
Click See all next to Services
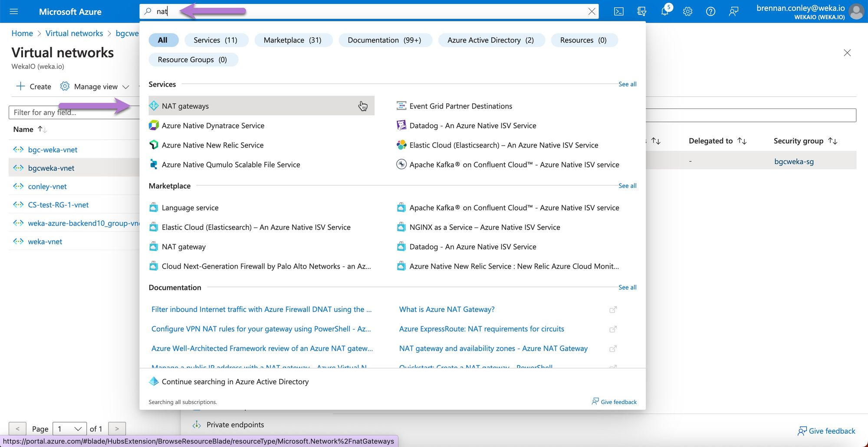(627, 84)
